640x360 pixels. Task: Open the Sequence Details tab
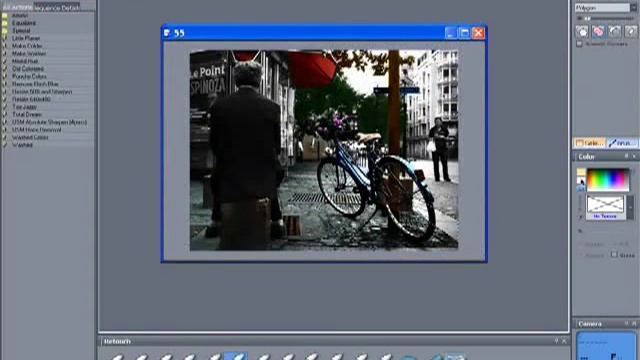pyautogui.click(x=57, y=7)
